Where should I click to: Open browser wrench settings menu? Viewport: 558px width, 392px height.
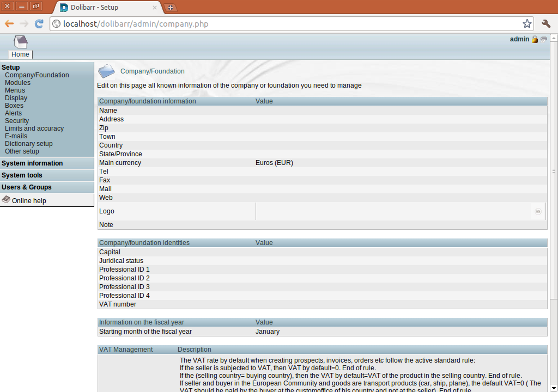pyautogui.click(x=546, y=24)
